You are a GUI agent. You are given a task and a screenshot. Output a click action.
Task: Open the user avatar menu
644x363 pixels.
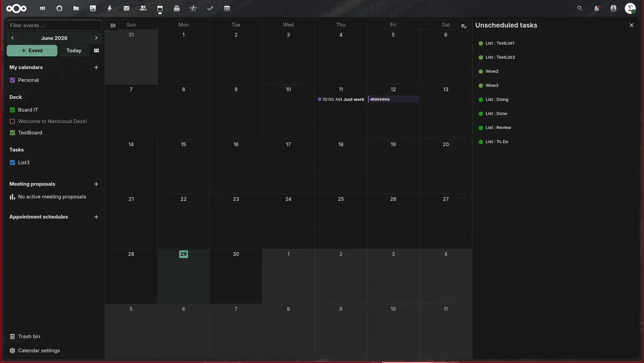point(630,8)
